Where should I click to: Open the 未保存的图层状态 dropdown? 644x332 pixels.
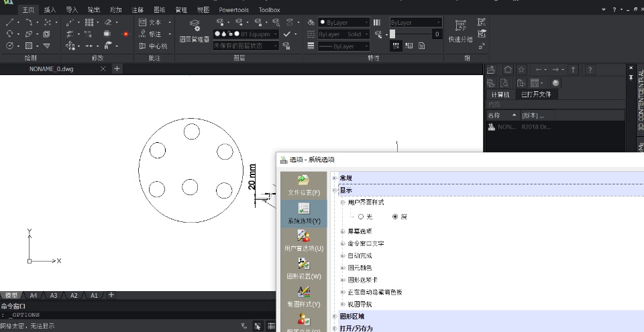click(246, 46)
